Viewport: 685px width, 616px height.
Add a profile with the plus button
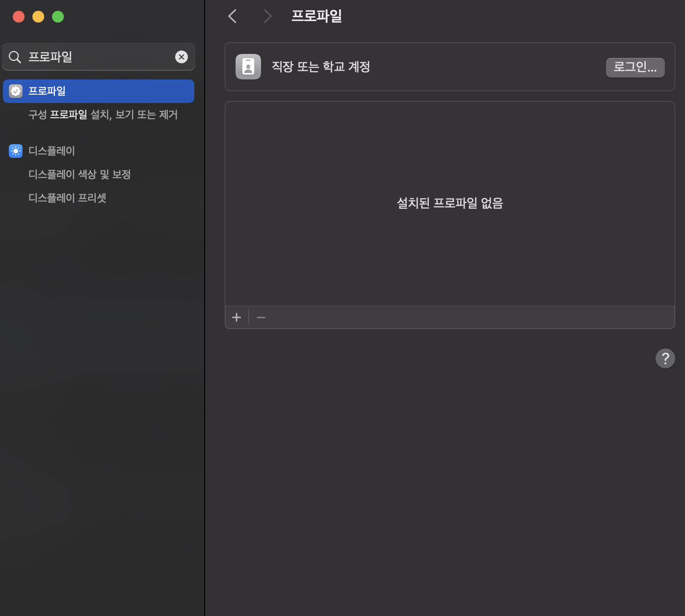[x=237, y=317]
